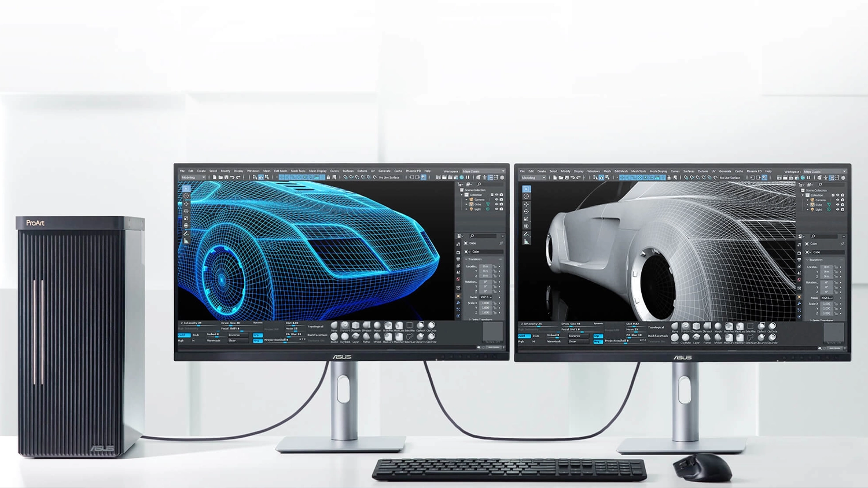Choose the ZRemesh cube brush, left monitor

click(x=355, y=326)
